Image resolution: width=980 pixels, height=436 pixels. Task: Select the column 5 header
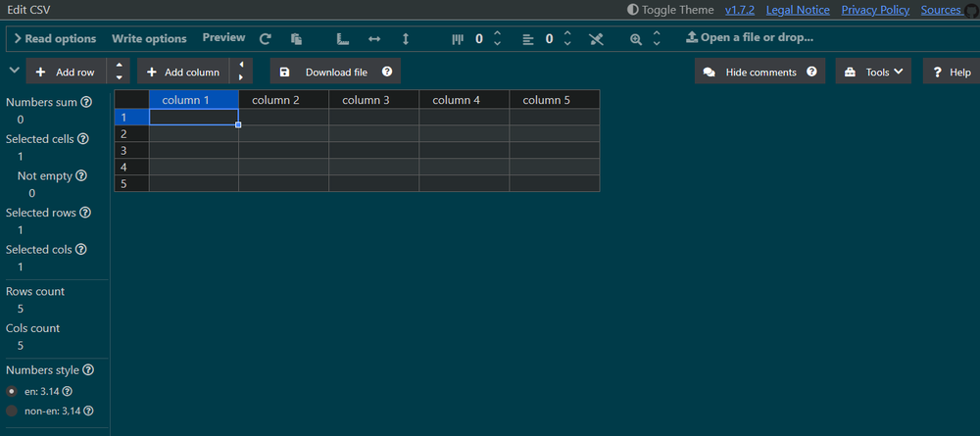click(555, 99)
